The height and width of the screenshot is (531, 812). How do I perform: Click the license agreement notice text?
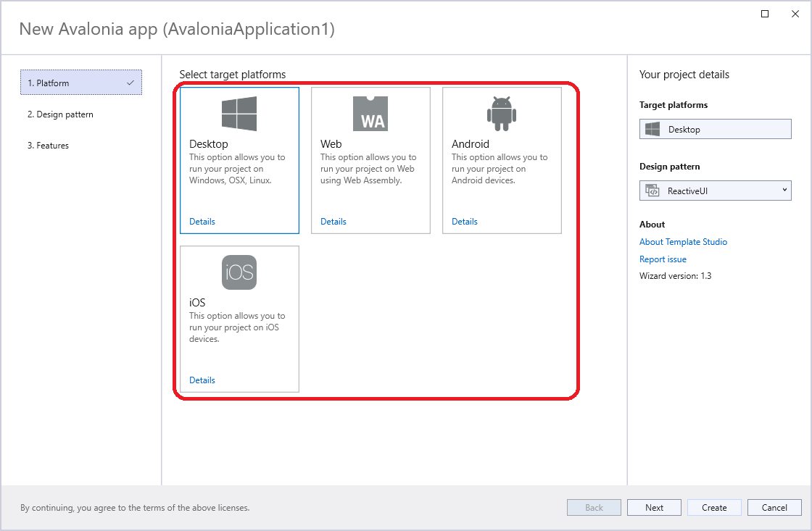(135, 508)
